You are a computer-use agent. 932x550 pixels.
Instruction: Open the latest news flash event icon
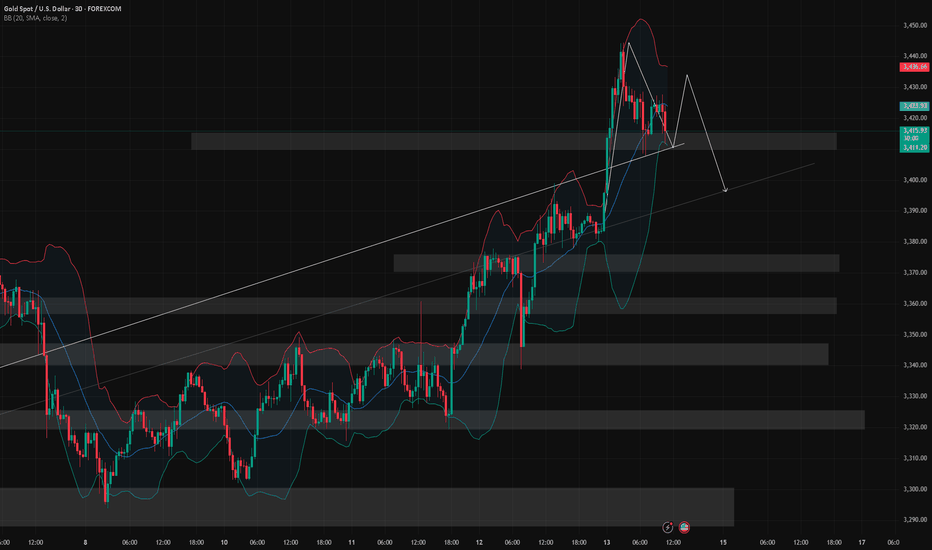pos(667,527)
